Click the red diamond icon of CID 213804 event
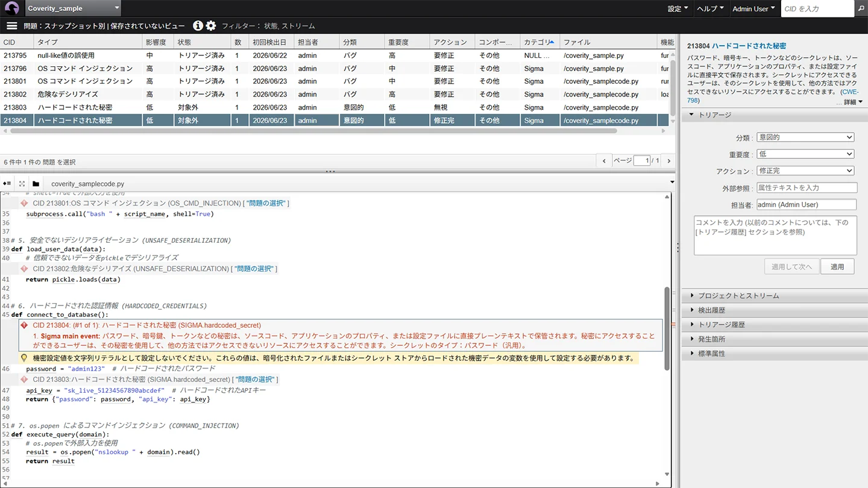The image size is (868, 488). tap(24, 325)
